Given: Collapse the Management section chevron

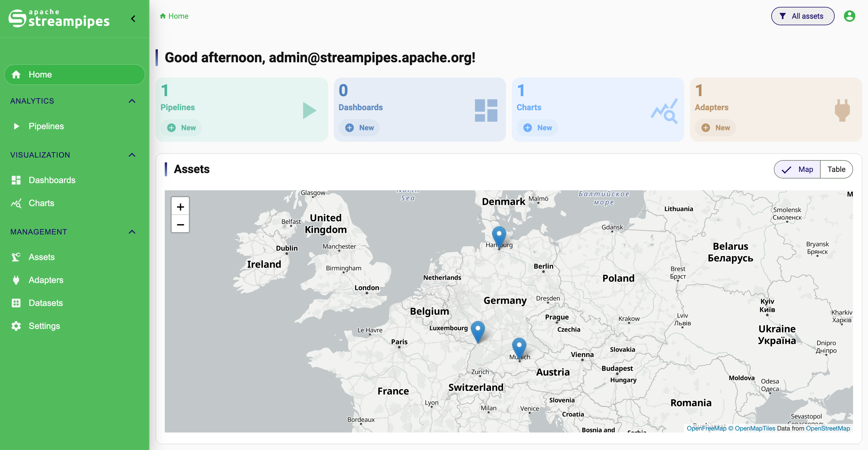Looking at the screenshot, I should click(x=132, y=232).
